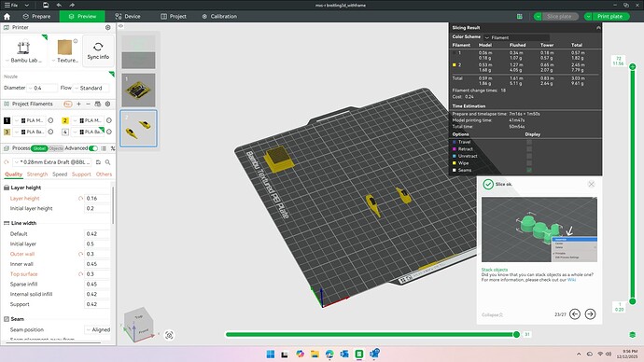Click the Sync info button
This screenshot has height=362, width=644.
click(x=98, y=51)
